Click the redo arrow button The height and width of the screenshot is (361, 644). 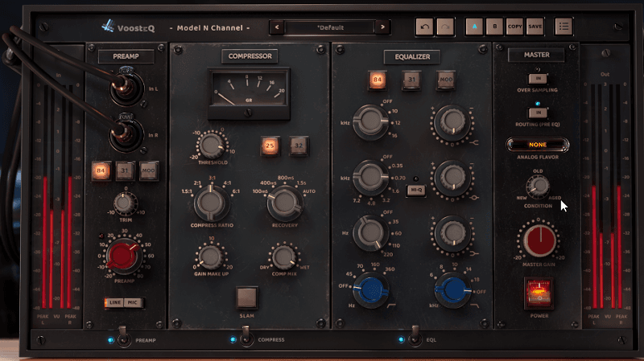click(445, 27)
